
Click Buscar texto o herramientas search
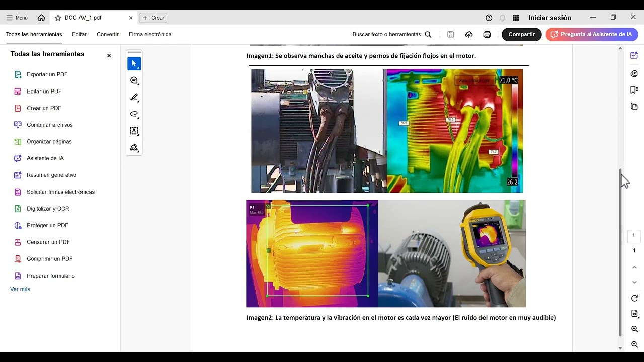point(392,34)
